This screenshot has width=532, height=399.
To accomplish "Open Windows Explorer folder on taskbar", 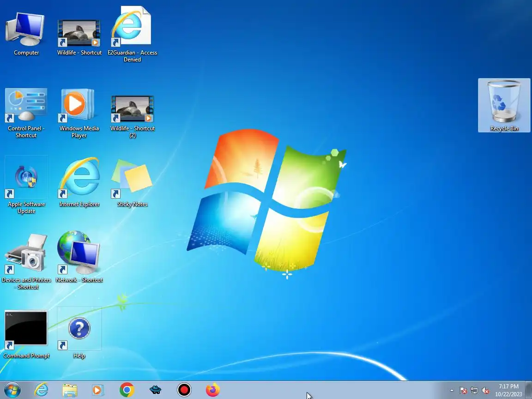I will point(70,390).
